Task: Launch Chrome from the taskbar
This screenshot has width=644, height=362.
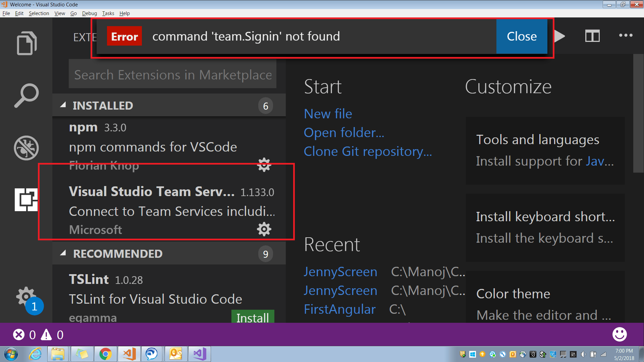Action: 105,354
